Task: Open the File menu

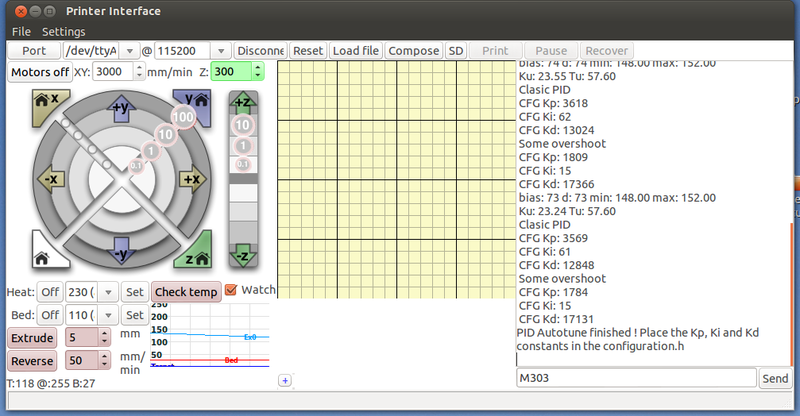Action: tap(21, 32)
